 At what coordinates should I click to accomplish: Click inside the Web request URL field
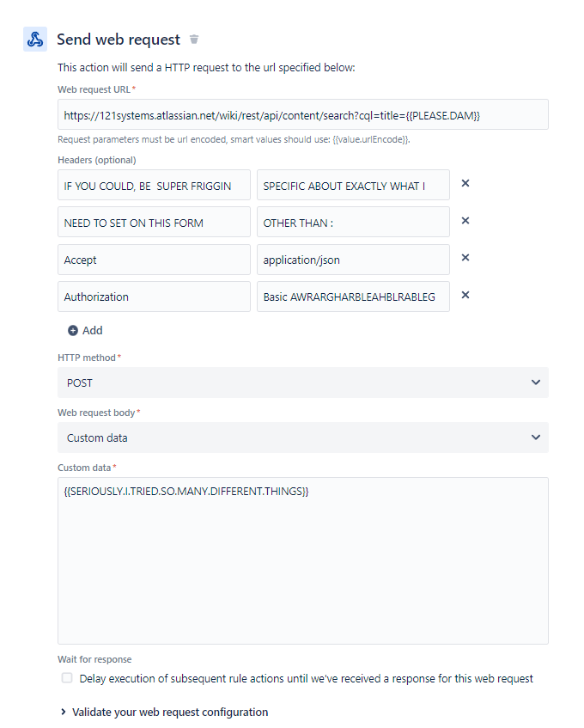click(302, 113)
